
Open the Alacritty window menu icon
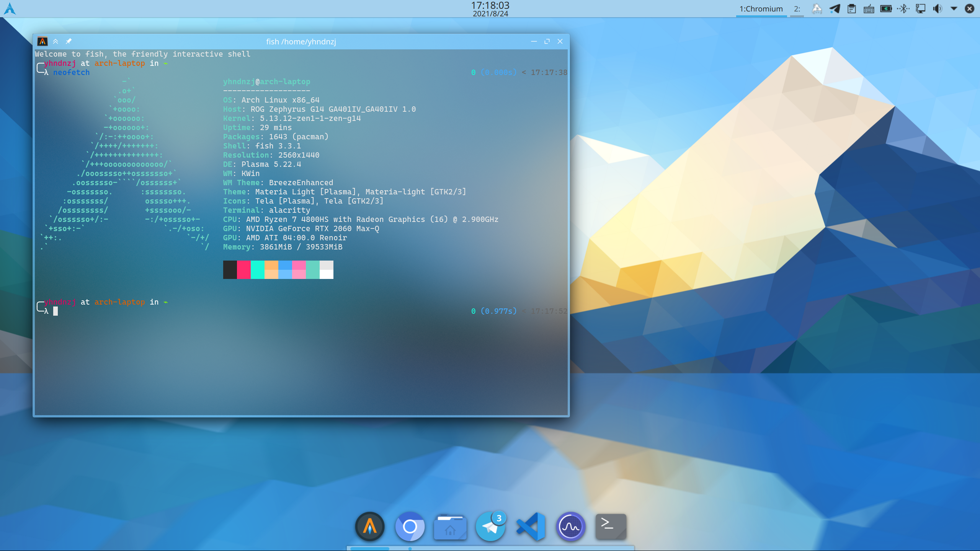coord(42,41)
